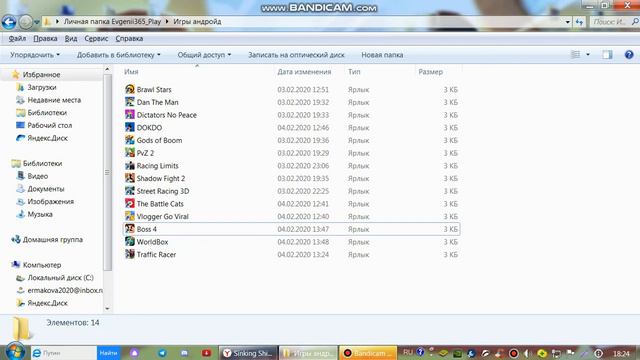640x360 pixels.
Task: Open view options dropdown arrow
Action: [588, 55]
